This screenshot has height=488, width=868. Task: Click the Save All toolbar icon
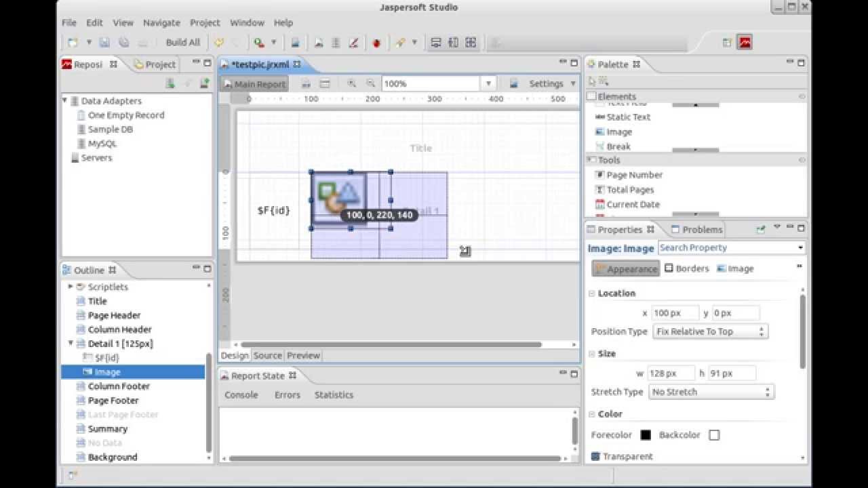(x=123, y=42)
